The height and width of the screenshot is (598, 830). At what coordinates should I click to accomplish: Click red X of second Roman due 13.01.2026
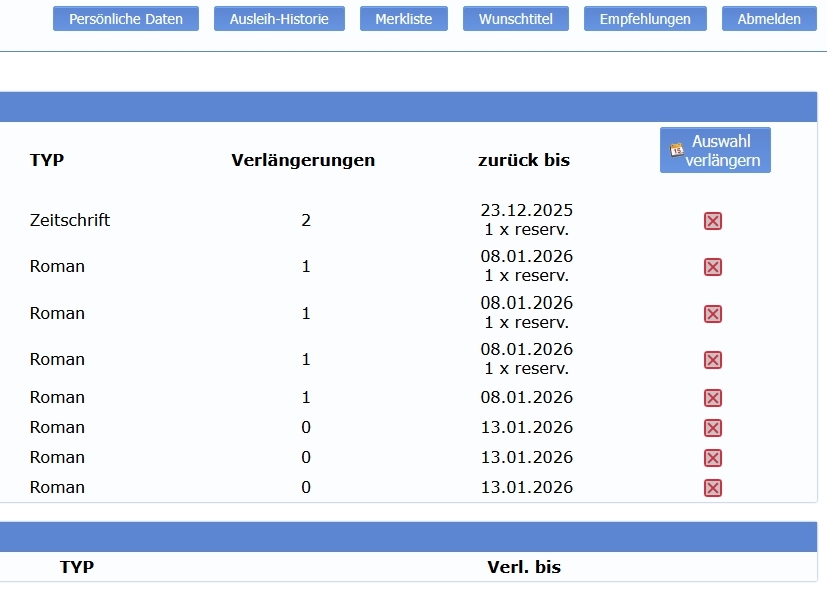713,458
